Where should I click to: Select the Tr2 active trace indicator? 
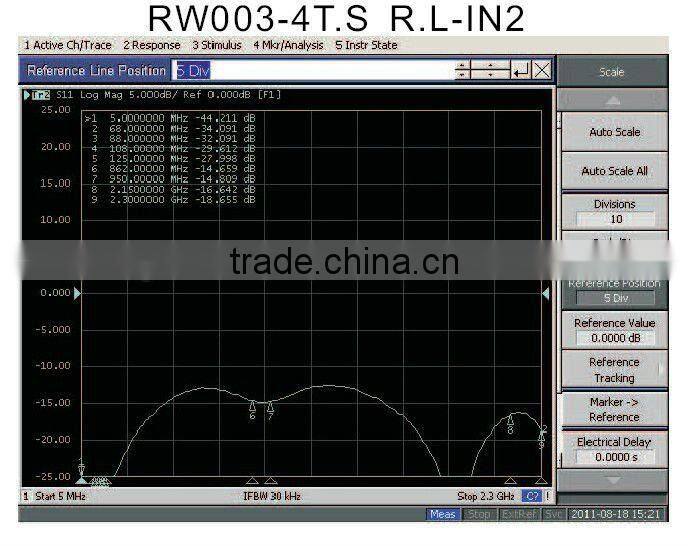(41, 95)
